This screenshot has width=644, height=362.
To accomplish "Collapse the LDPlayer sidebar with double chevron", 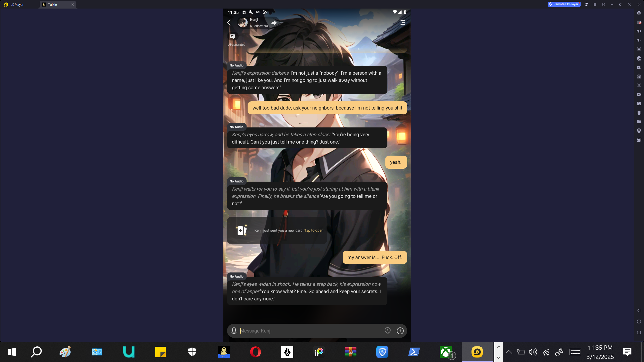I will pos(639,4).
